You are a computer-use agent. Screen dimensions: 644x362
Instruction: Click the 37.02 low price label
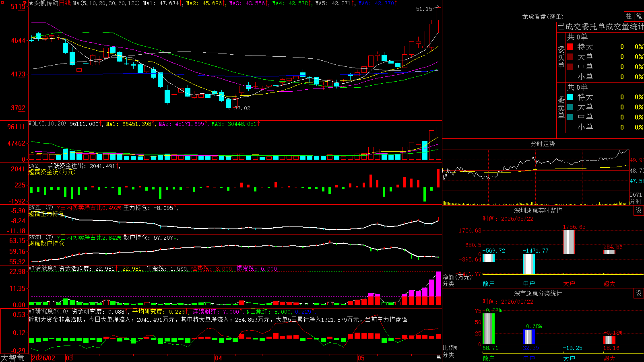click(242, 108)
